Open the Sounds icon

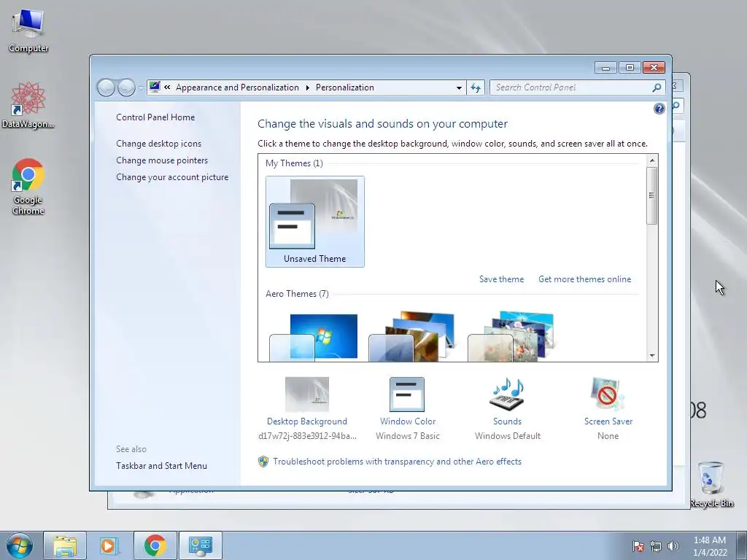click(508, 394)
